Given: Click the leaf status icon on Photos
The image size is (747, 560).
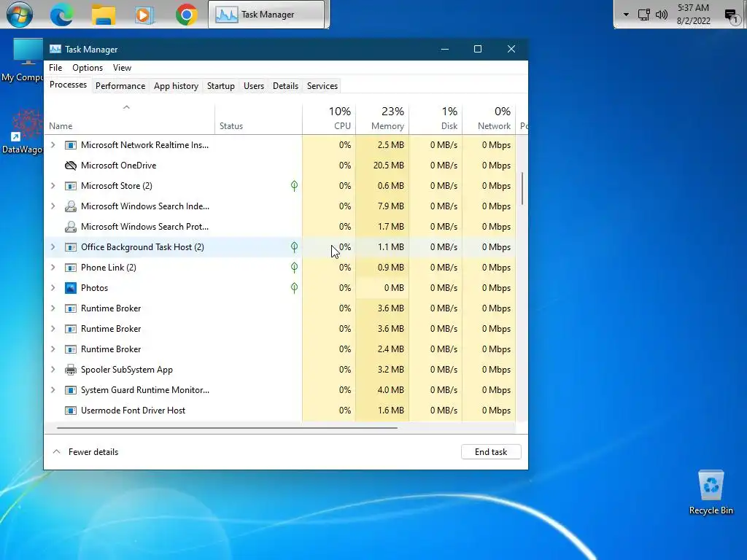Looking at the screenshot, I should pyautogui.click(x=295, y=287).
